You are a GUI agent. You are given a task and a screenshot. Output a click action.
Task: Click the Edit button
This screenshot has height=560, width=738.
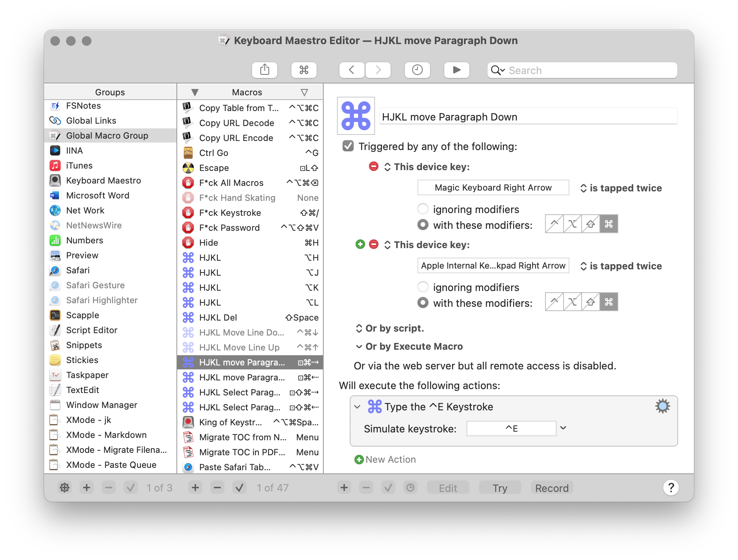point(448,488)
